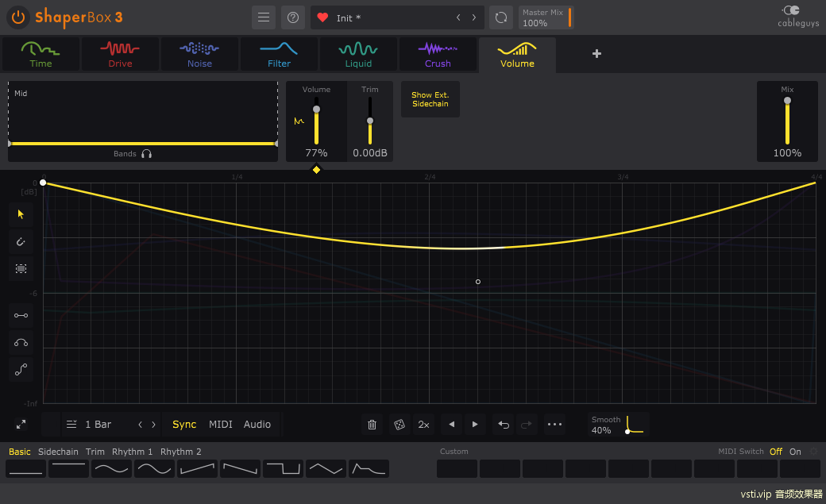This screenshot has height=504, width=826.
Task: Add a new shaper with plus icon
Action: click(596, 54)
